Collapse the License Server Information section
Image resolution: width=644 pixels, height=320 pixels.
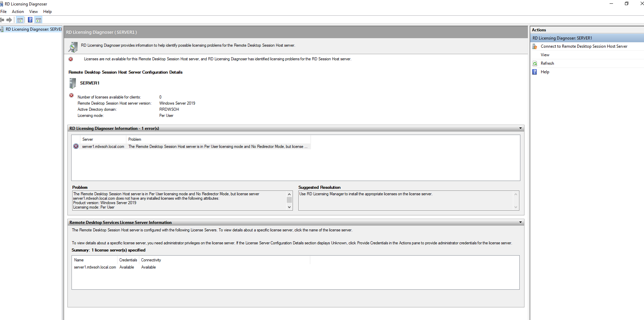[520, 223]
